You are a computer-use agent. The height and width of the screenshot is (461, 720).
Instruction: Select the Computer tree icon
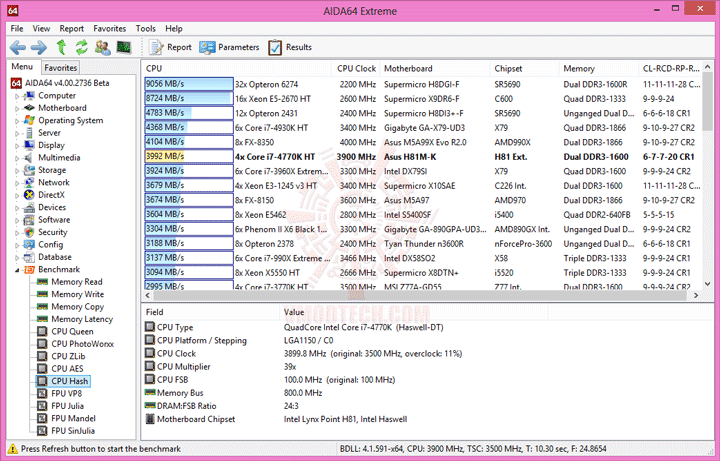pyautogui.click(x=29, y=96)
